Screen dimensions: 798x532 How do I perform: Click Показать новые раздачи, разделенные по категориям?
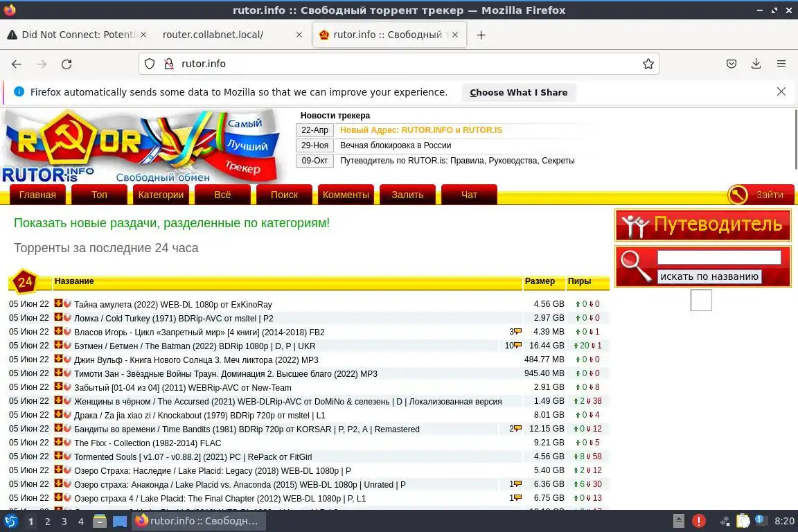coord(172,222)
